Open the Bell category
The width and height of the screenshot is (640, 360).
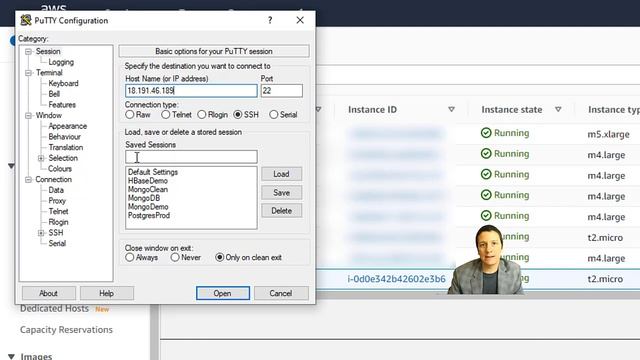54,94
